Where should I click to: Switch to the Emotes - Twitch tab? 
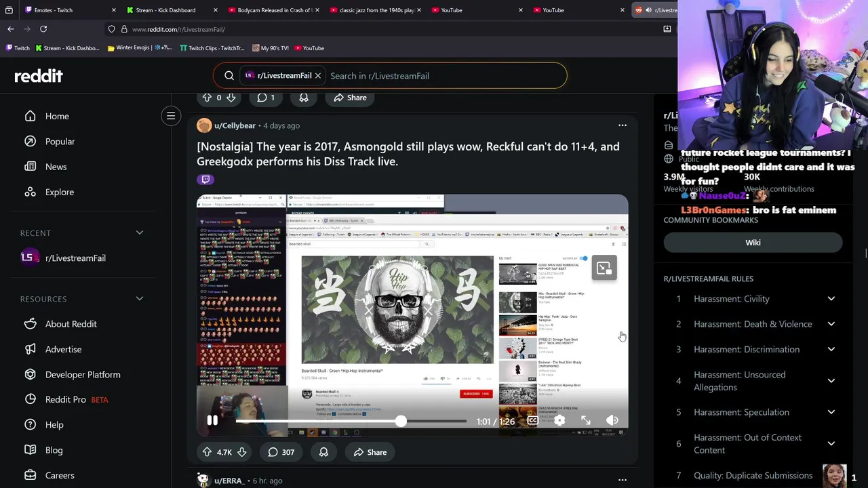click(x=68, y=10)
